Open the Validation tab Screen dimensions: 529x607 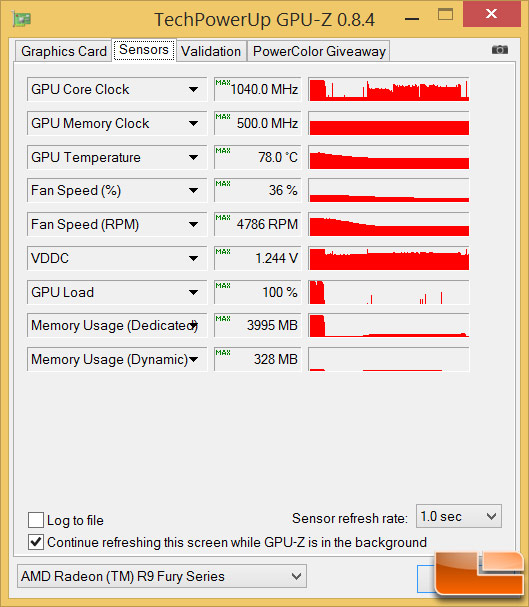pos(211,51)
